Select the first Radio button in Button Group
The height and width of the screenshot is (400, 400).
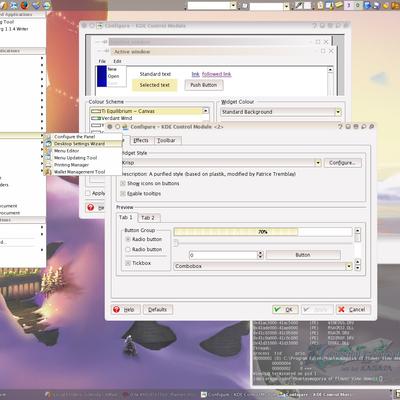[x=128, y=239]
